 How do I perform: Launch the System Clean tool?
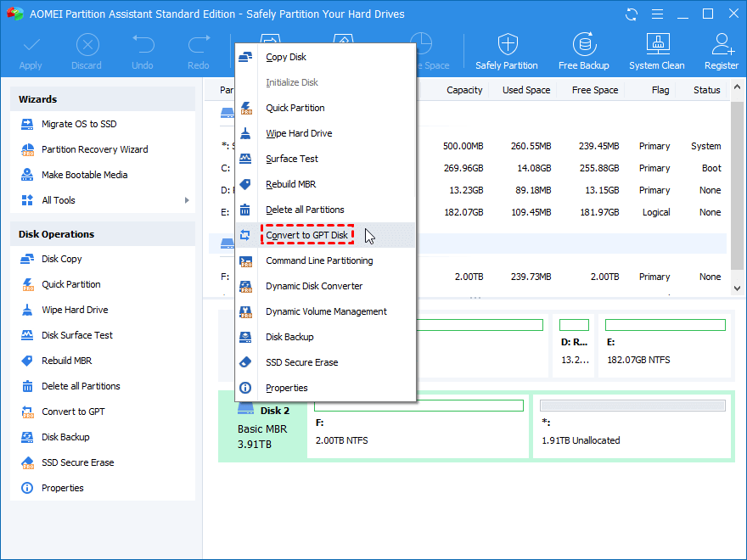click(657, 53)
